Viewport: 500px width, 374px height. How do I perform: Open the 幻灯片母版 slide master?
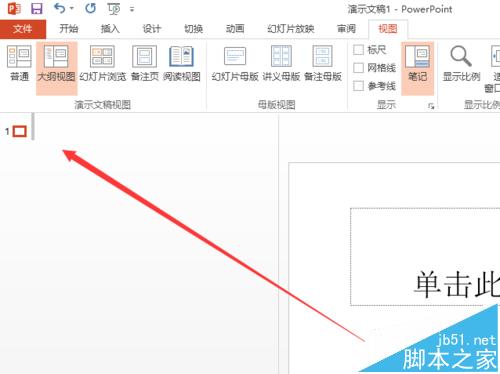(x=235, y=63)
